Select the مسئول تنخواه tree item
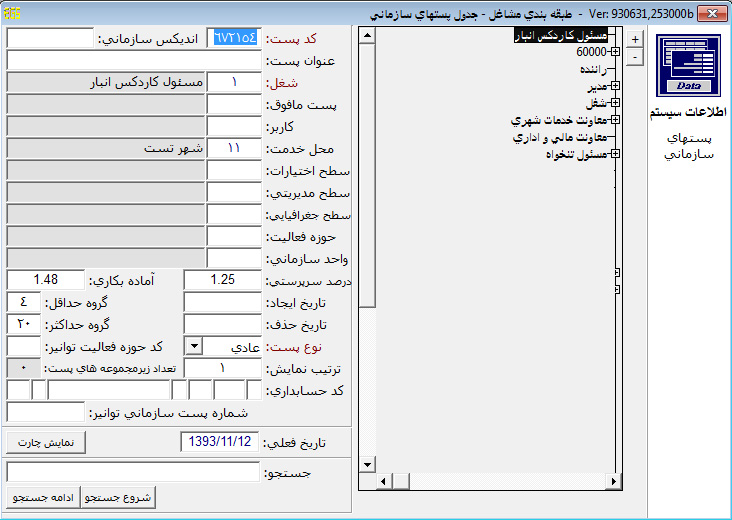 point(577,154)
